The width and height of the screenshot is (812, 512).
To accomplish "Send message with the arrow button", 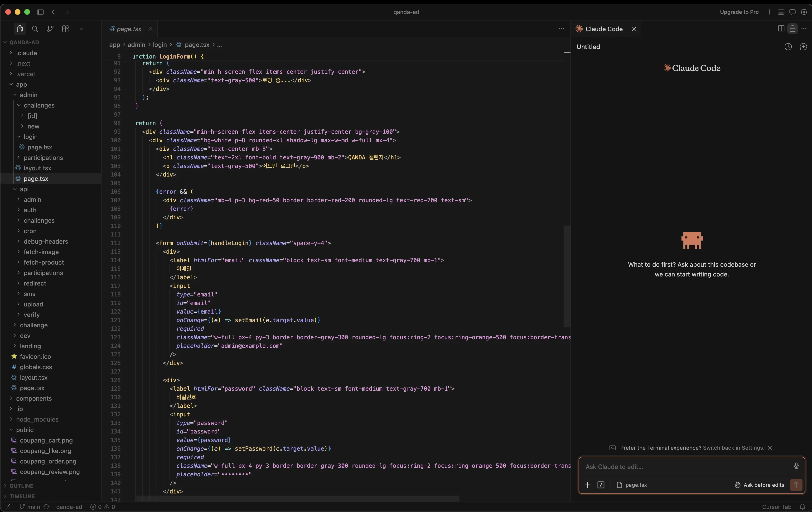I will coord(796,485).
